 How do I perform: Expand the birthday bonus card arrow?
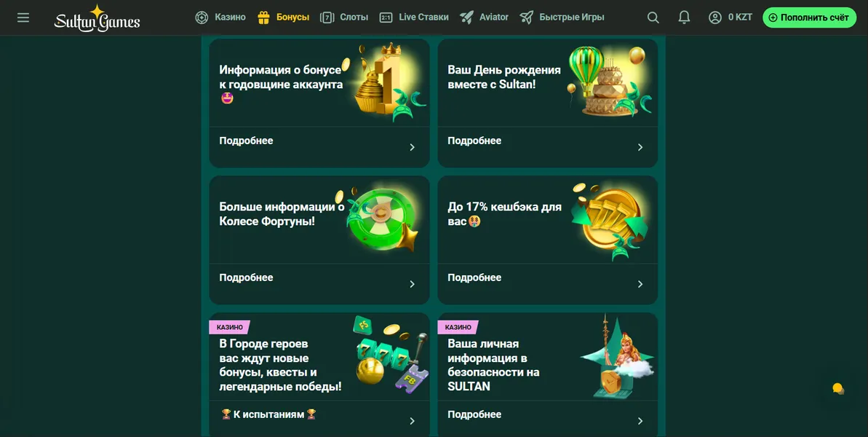click(640, 147)
